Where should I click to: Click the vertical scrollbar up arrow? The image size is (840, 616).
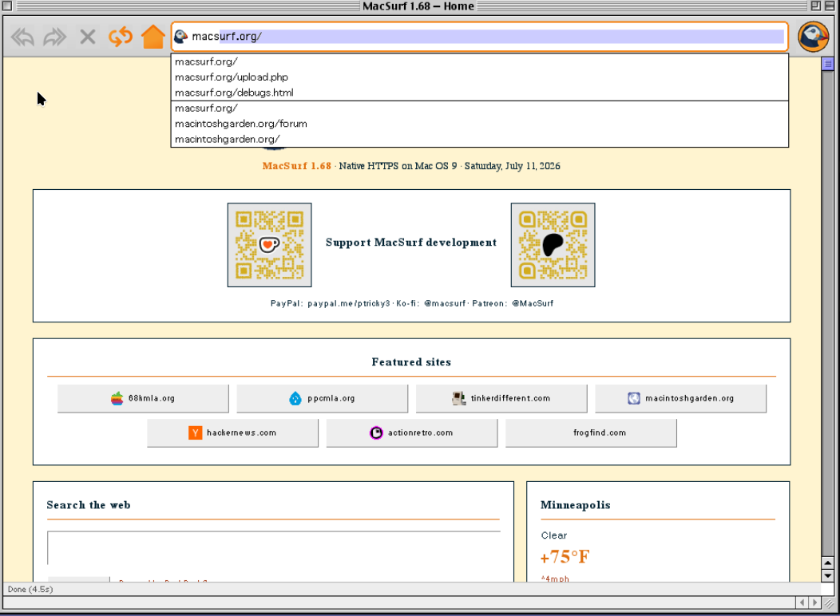point(828,563)
